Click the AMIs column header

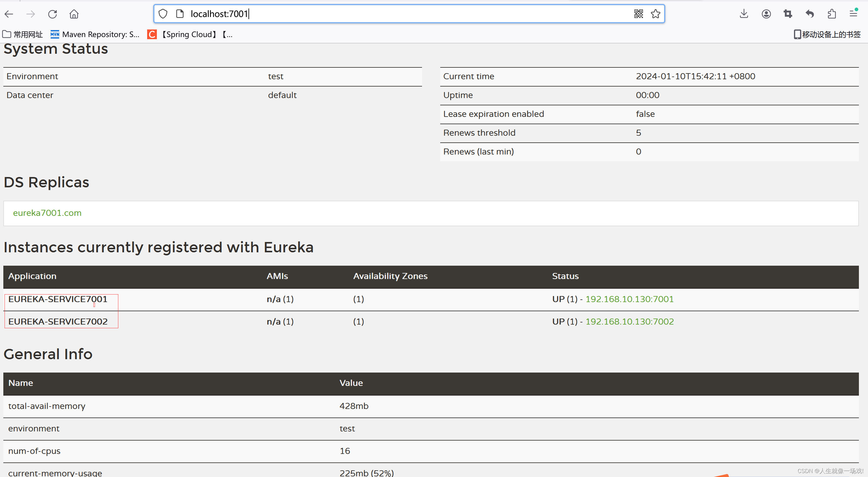click(277, 276)
